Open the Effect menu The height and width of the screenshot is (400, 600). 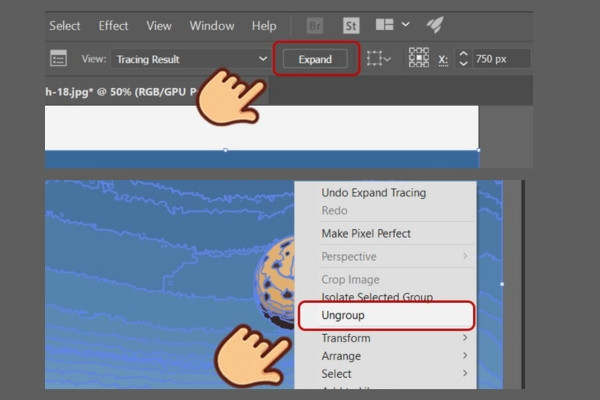pos(113,26)
